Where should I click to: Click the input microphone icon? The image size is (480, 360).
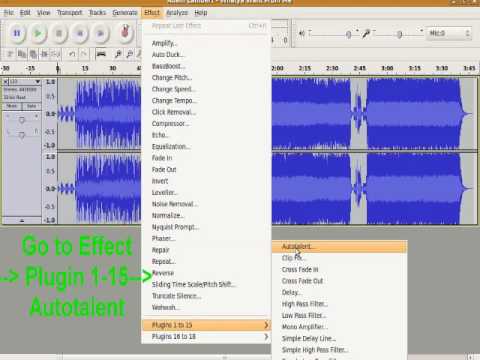pos(366,33)
